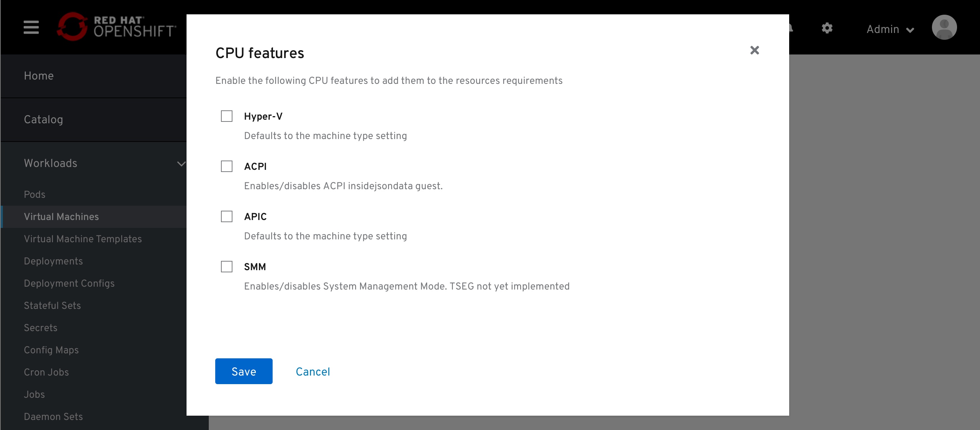This screenshot has width=980, height=430.
Task: Click the Virtual Machines sidebar icon
Action: 61,216
